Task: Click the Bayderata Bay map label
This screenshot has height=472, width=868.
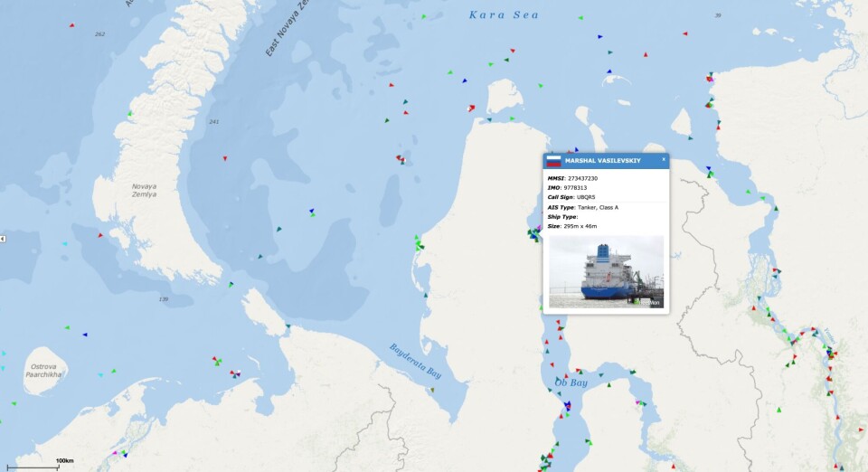Action: point(415,360)
